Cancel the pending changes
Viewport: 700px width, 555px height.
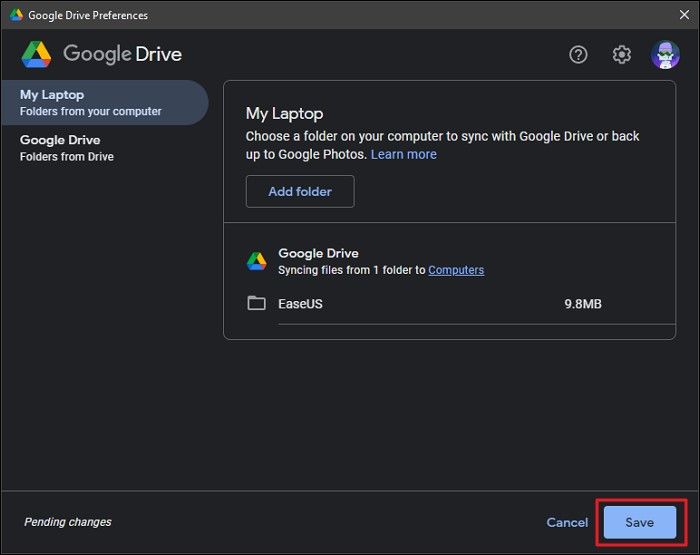coord(567,523)
